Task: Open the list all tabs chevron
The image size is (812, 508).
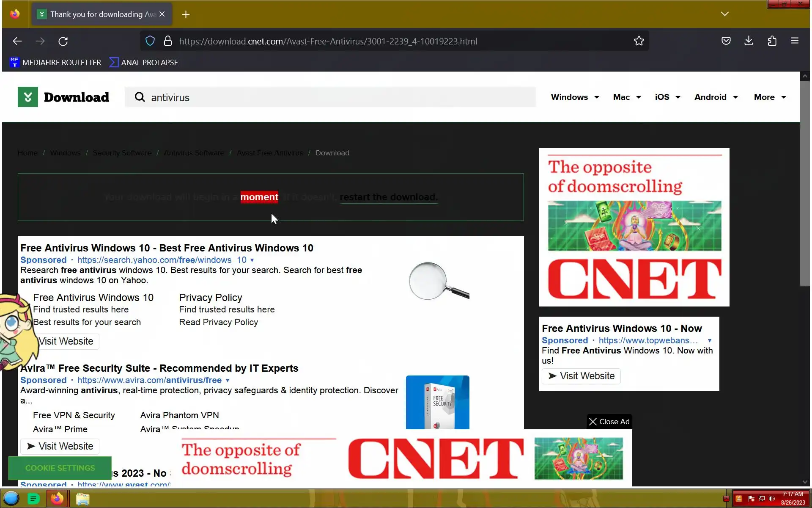Action: 724,14
